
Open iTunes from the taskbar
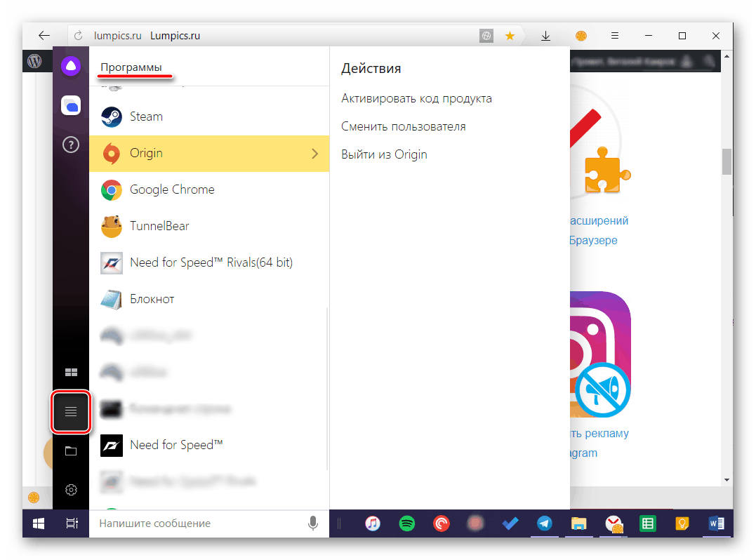(x=373, y=524)
